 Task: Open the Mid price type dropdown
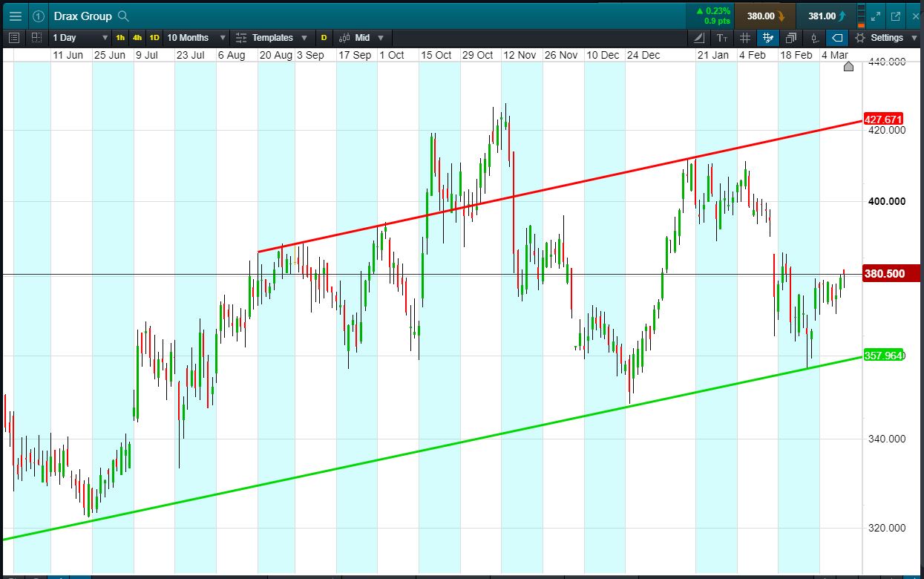click(x=370, y=37)
